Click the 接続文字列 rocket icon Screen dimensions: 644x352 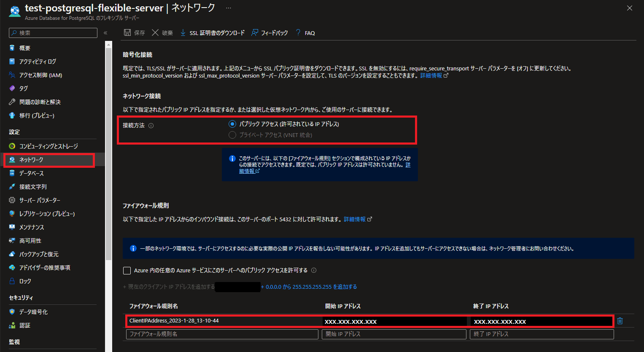pos(12,187)
